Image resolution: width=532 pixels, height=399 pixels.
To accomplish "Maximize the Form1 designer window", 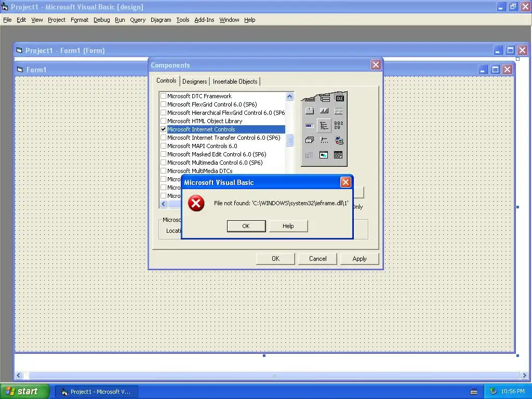I will 495,70.
